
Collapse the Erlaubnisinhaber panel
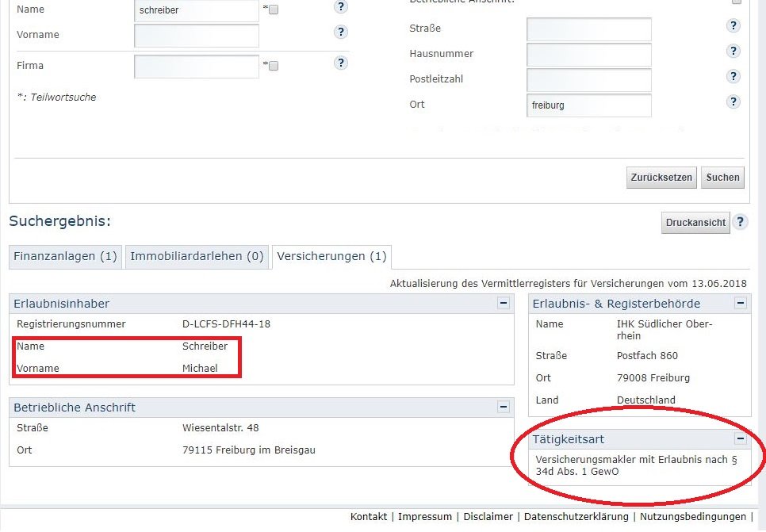coord(503,303)
